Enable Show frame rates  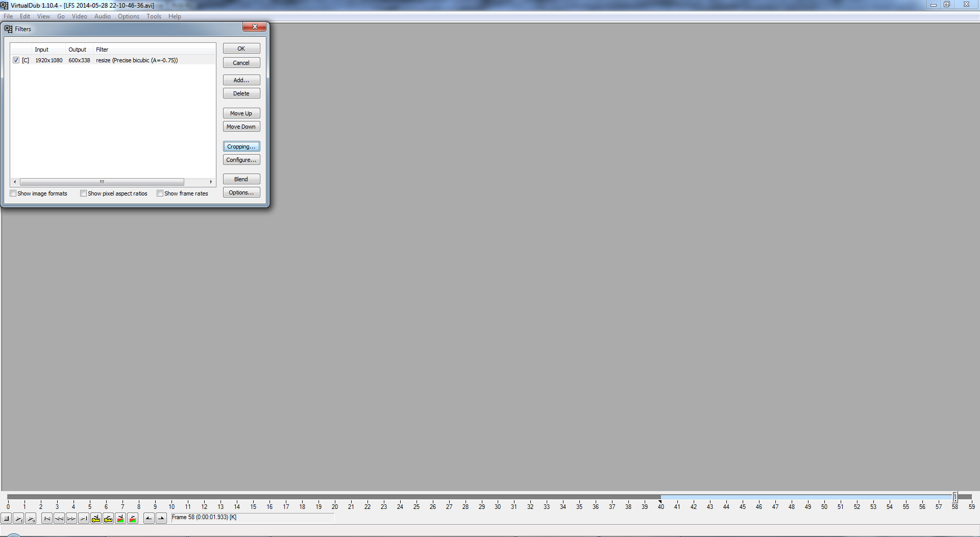[160, 193]
